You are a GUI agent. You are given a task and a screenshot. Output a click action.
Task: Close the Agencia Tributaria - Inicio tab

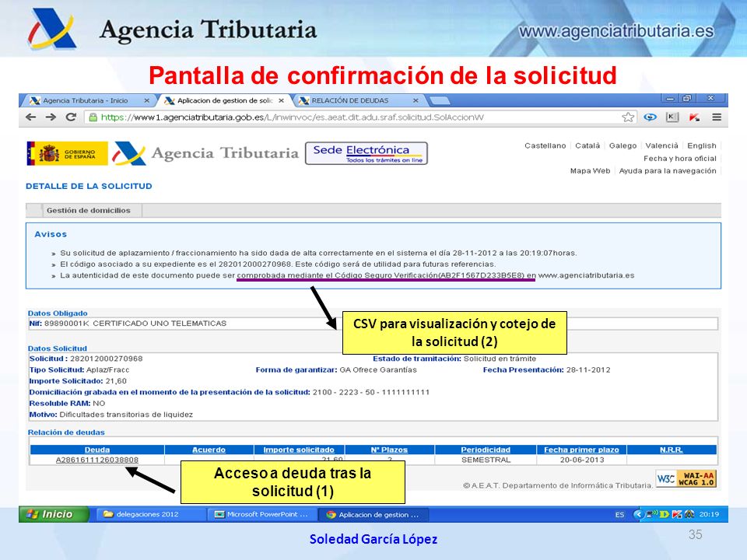point(147,100)
